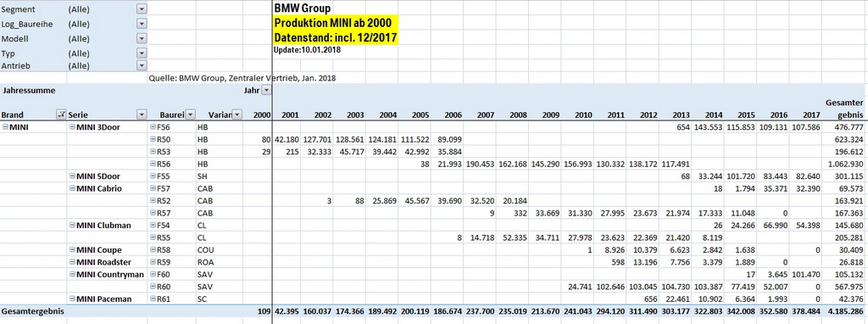Collapse the MINI 3Door series
This screenshot has width=868, height=324.
click(72, 127)
